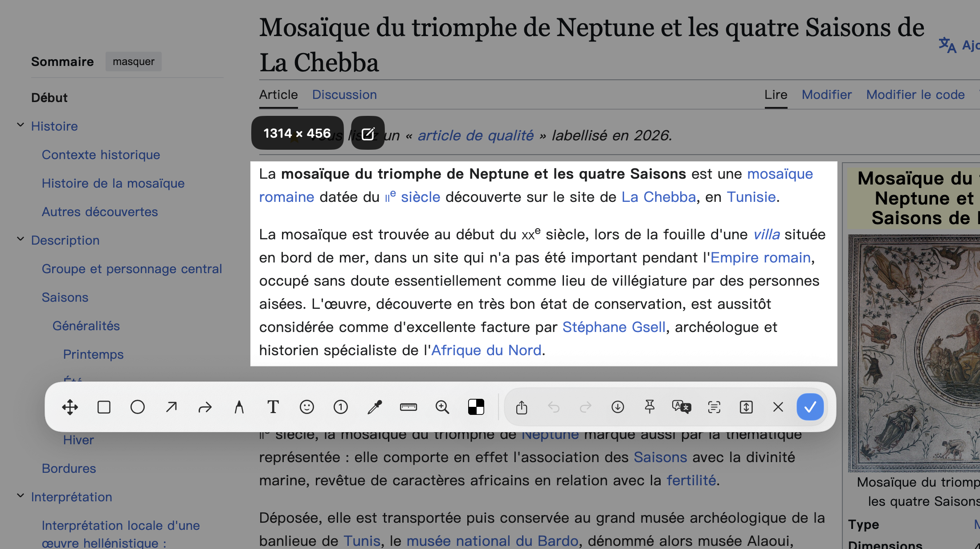Follow the musée national du Bardo link

(x=492, y=541)
